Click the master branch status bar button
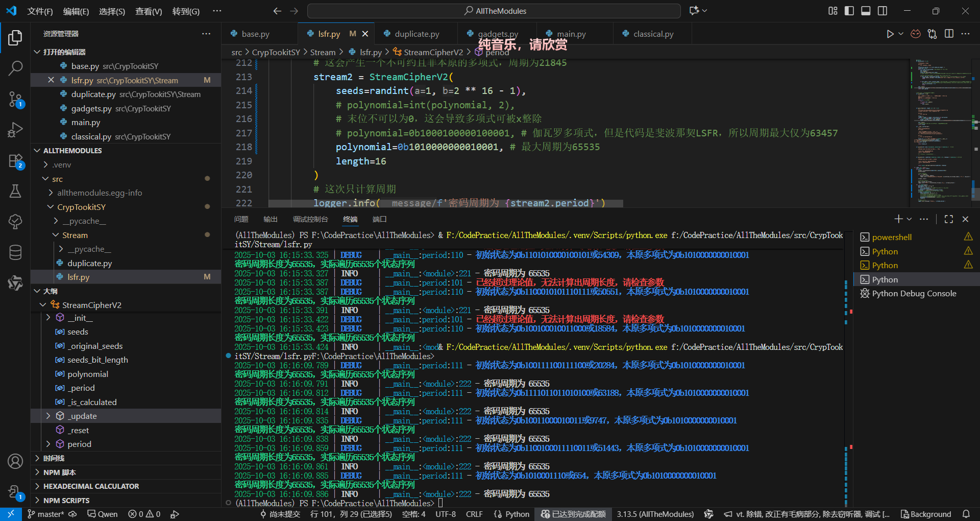The height and width of the screenshot is (521, 980). point(46,514)
